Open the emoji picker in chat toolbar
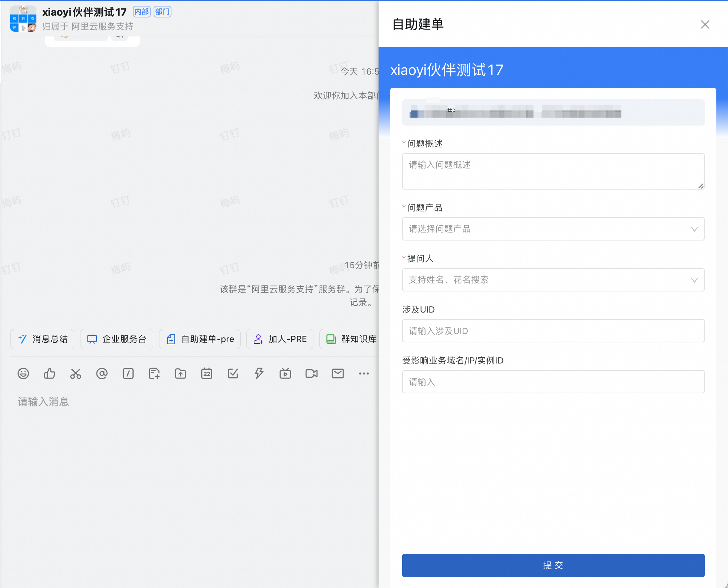This screenshot has width=728, height=588. [23, 373]
